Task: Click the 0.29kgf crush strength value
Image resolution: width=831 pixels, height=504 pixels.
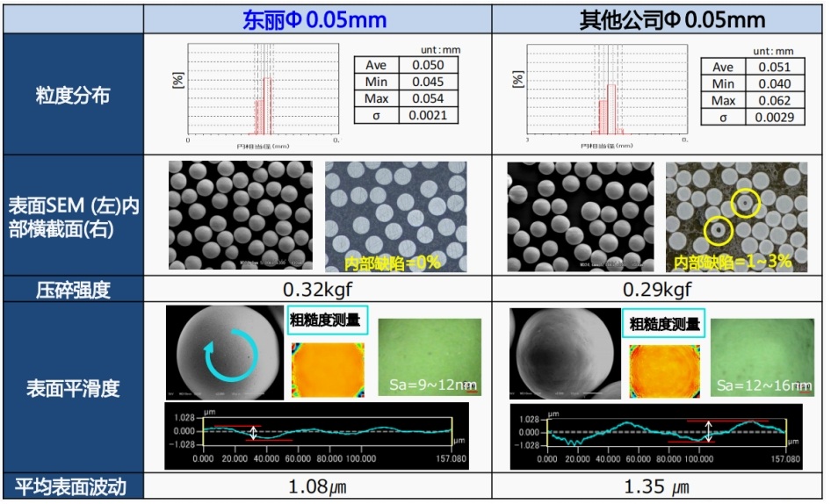Action: pyautogui.click(x=657, y=290)
